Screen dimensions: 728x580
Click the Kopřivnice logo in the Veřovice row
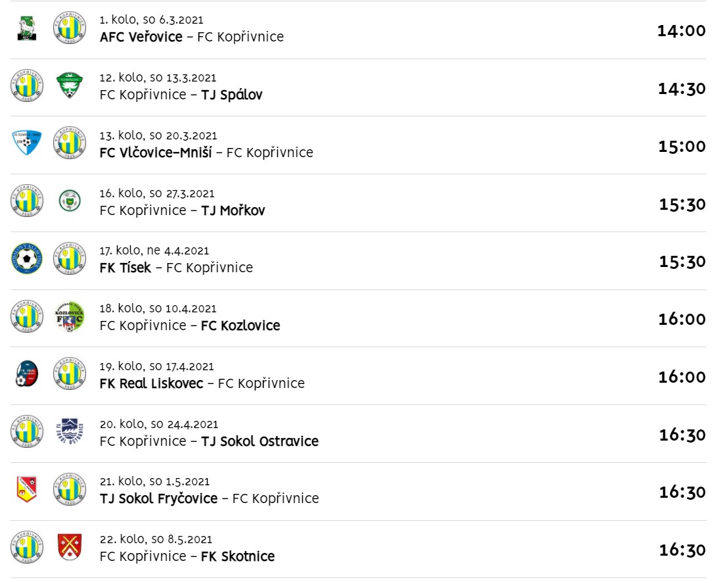[70, 28]
